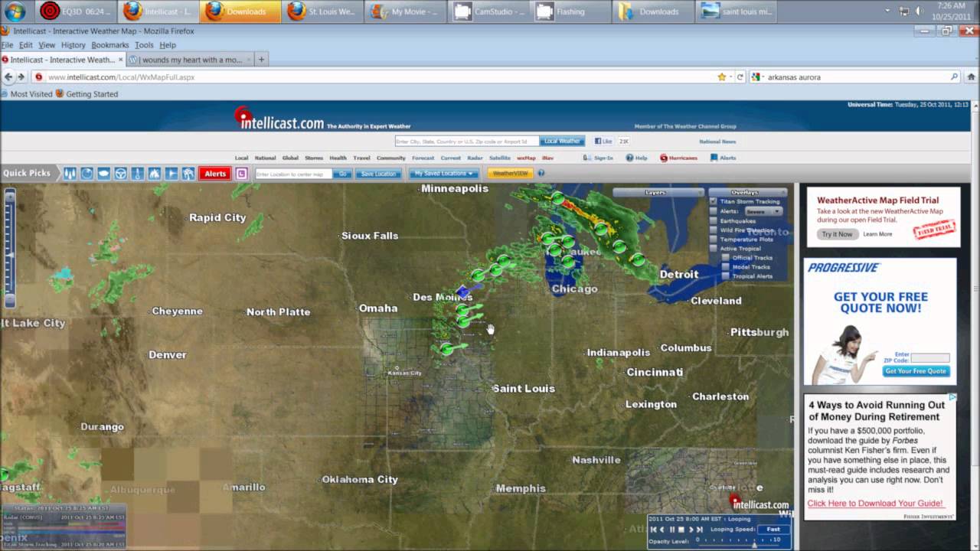This screenshot has height=551, width=980.
Task: Open the airplane Quick Picks icon
Action: [x=171, y=174]
